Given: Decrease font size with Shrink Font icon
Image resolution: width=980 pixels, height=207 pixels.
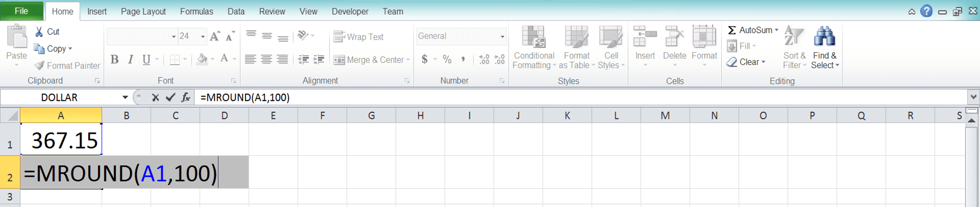Looking at the screenshot, I should click(x=230, y=36).
